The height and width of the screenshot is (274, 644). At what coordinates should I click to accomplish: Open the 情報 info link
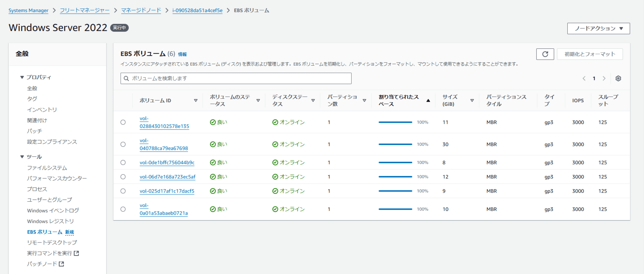click(x=182, y=54)
